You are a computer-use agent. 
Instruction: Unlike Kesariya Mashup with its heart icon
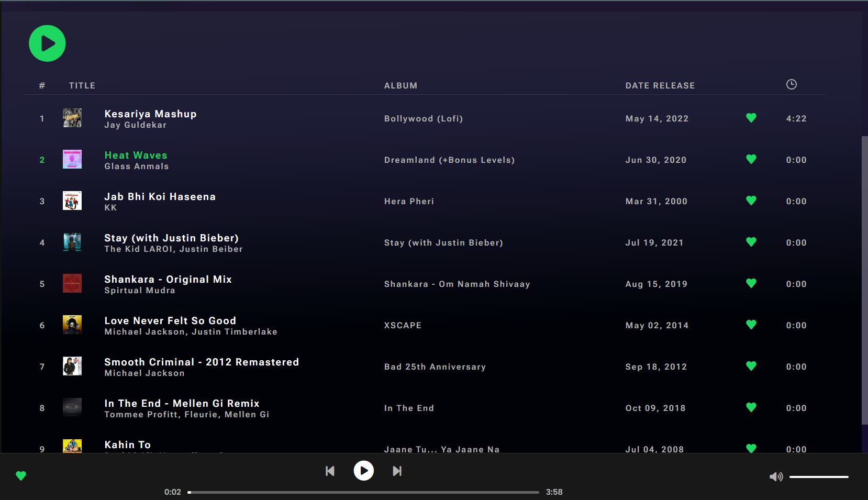(x=751, y=118)
